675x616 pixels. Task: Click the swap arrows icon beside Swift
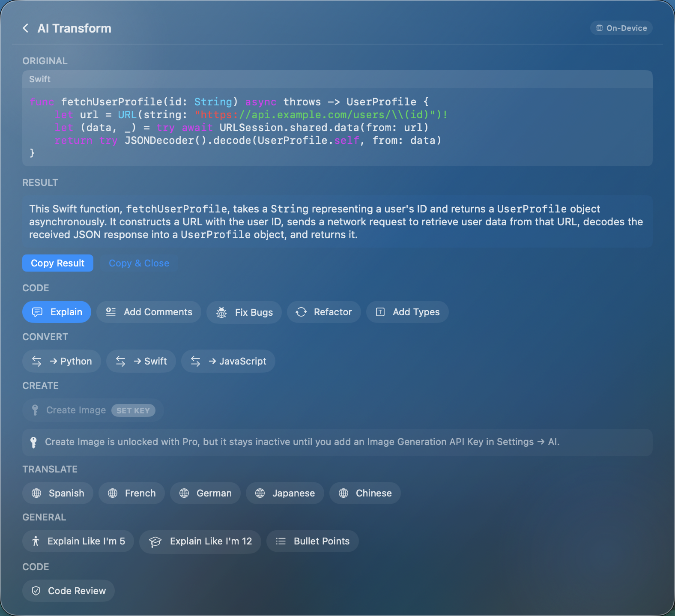[x=121, y=361]
